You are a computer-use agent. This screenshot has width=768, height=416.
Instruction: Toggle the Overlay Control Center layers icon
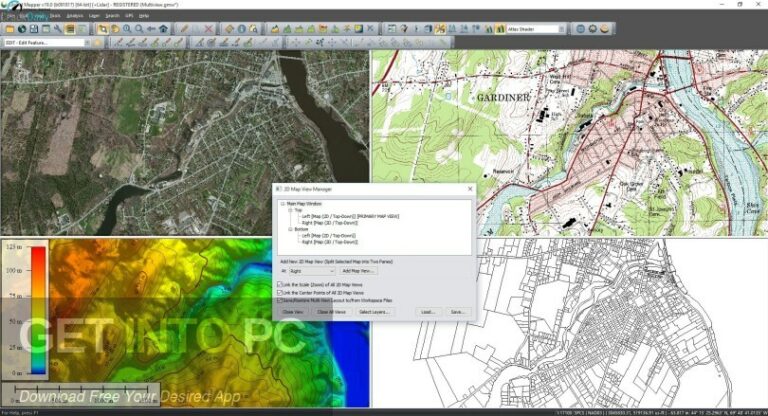tap(70, 29)
